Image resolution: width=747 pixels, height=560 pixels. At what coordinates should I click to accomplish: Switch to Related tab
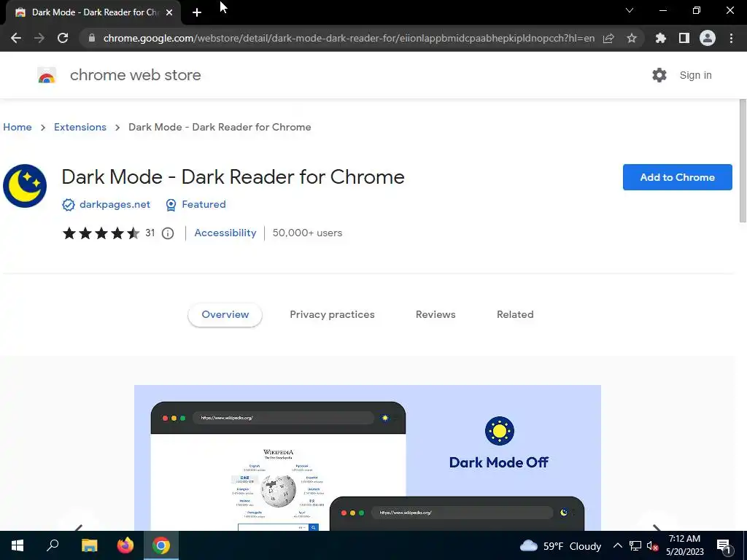pyautogui.click(x=515, y=315)
